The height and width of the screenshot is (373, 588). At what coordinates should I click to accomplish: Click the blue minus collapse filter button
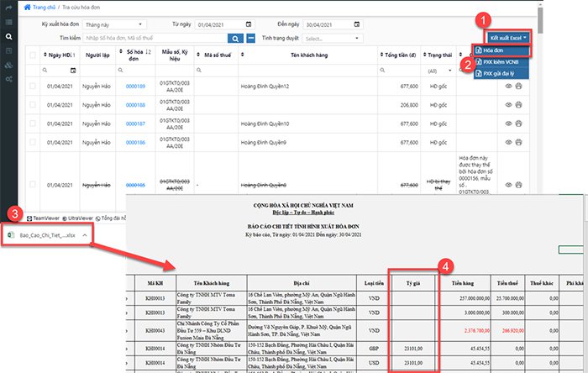pyautogui.click(x=251, y=39)
